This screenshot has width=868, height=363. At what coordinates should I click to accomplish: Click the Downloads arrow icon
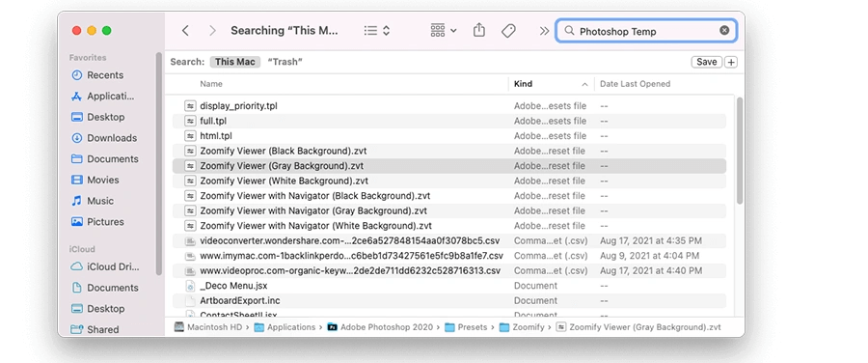(x=77, y=138)
